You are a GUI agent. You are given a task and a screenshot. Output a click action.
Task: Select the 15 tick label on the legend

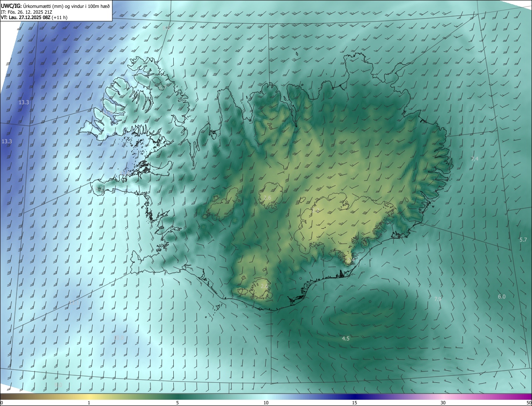[355, 403]
